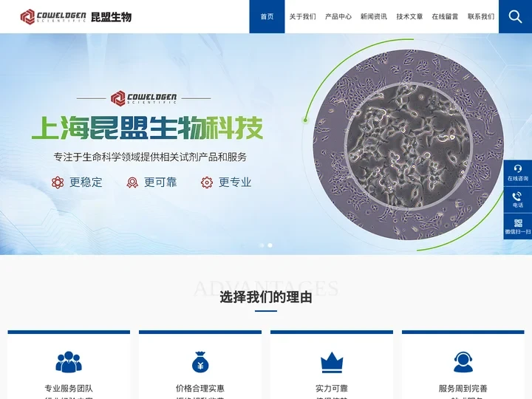Click the 更稳定 label
The height and width of the screenshot is (399, 532).
point(86,183)
